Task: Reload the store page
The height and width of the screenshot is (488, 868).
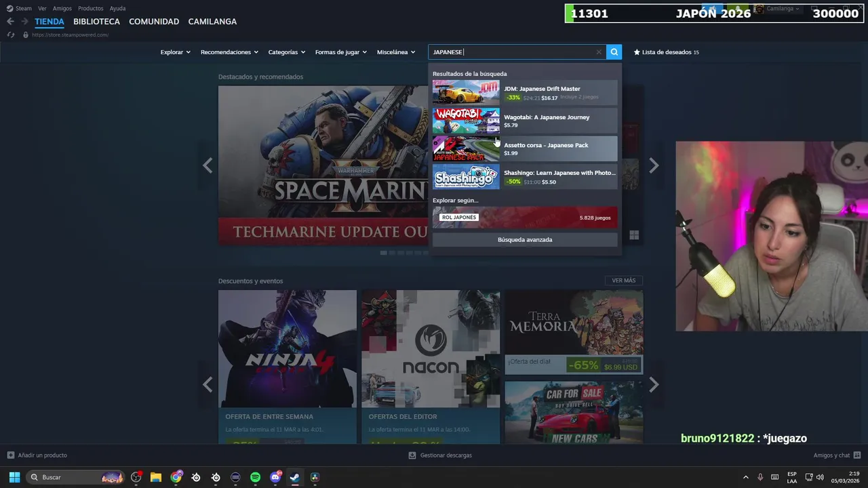Action: [x=11, y=35]
